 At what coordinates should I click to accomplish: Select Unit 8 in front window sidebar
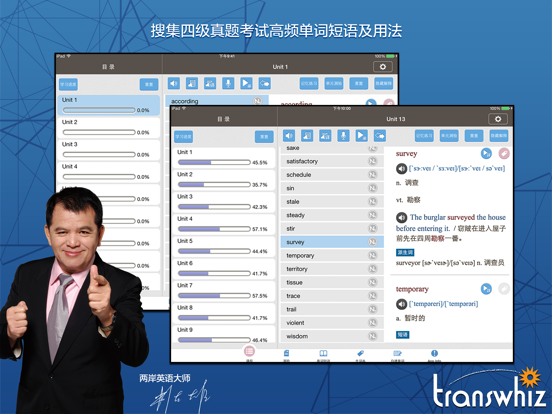(x=224, y=313)
